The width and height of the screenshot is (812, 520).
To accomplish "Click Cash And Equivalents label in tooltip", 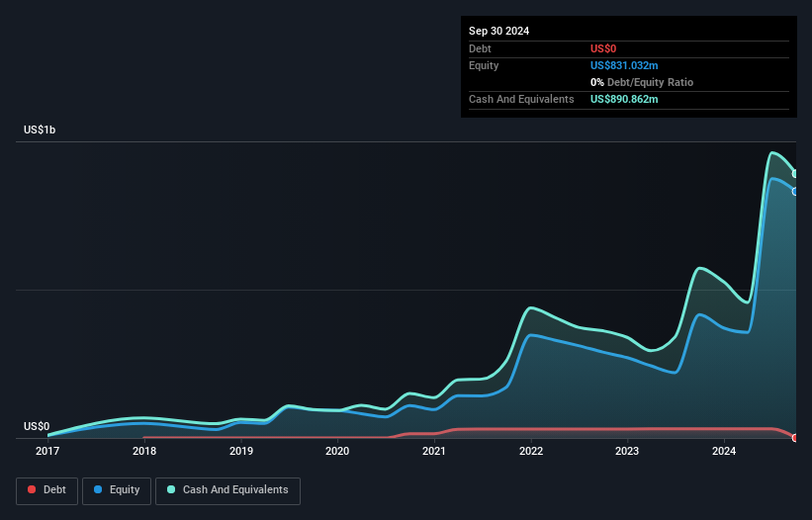I will coord(521,99).
